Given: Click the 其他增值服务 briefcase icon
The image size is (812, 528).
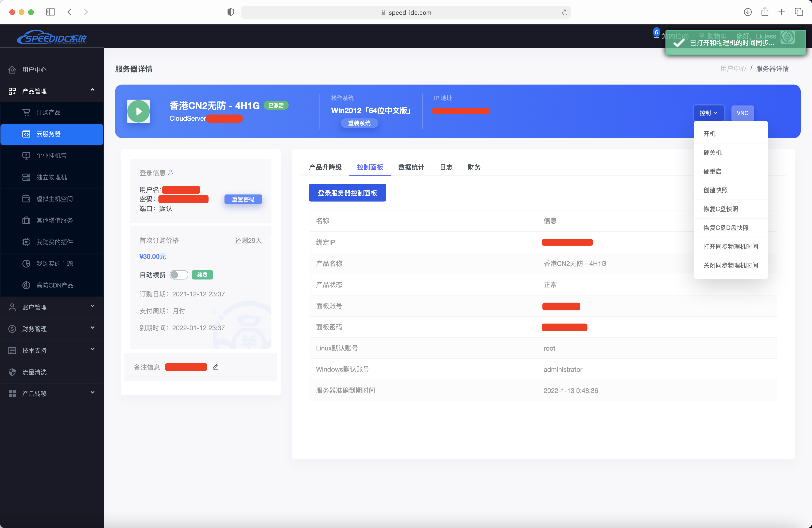Looking at the screenshot, I should [x=26, y=220].
